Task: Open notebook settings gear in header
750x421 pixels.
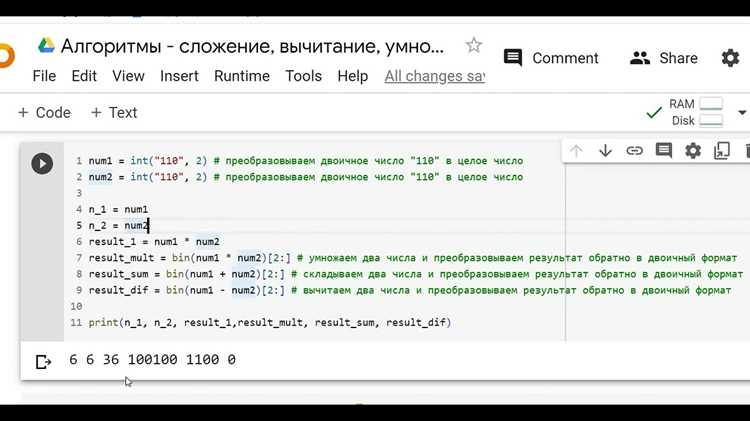Action: 730,58
